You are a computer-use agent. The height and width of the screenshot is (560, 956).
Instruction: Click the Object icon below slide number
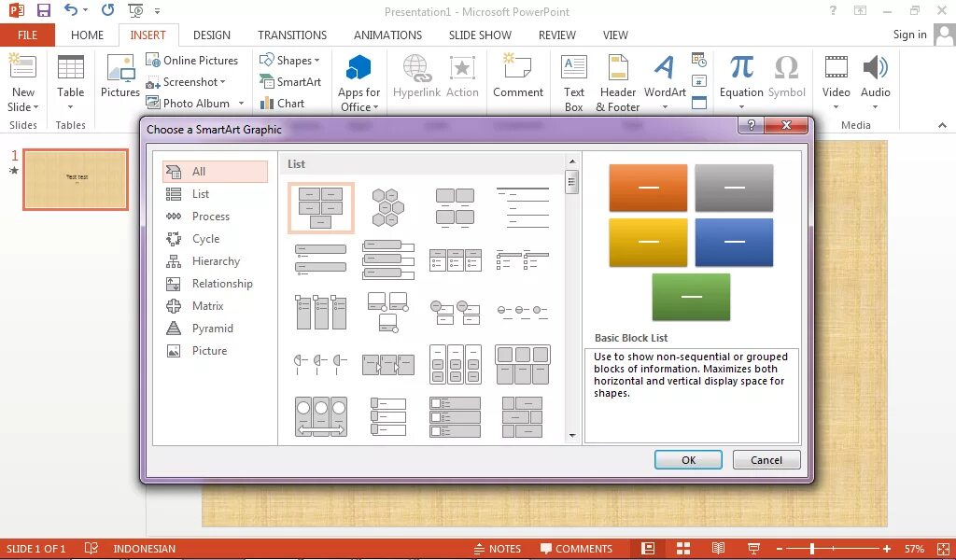pyautogui.click(x=699, y=103)
